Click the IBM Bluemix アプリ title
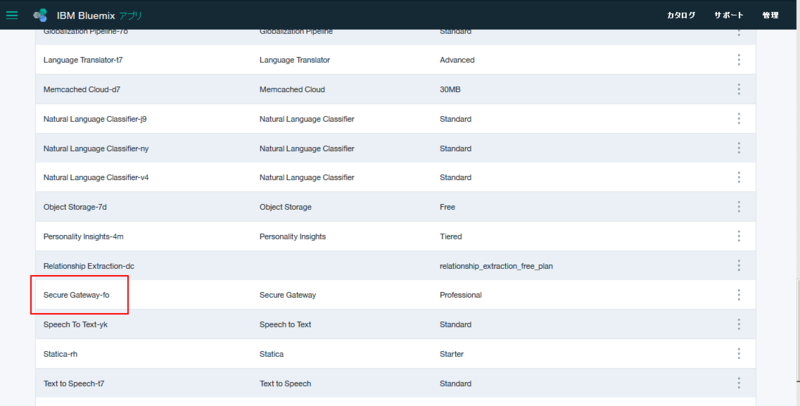Image resolution: width=800 pixels, height=406 pixels. click(x=99, y=15)
